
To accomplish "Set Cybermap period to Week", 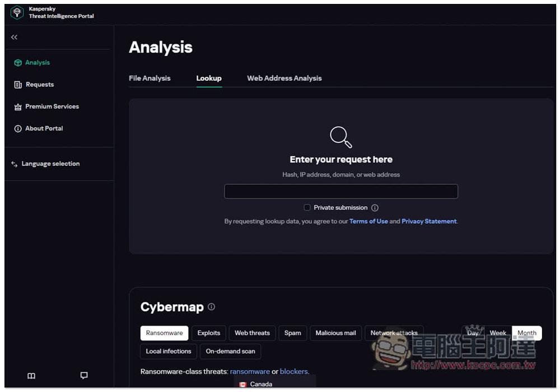I will [x=498, y=333].
